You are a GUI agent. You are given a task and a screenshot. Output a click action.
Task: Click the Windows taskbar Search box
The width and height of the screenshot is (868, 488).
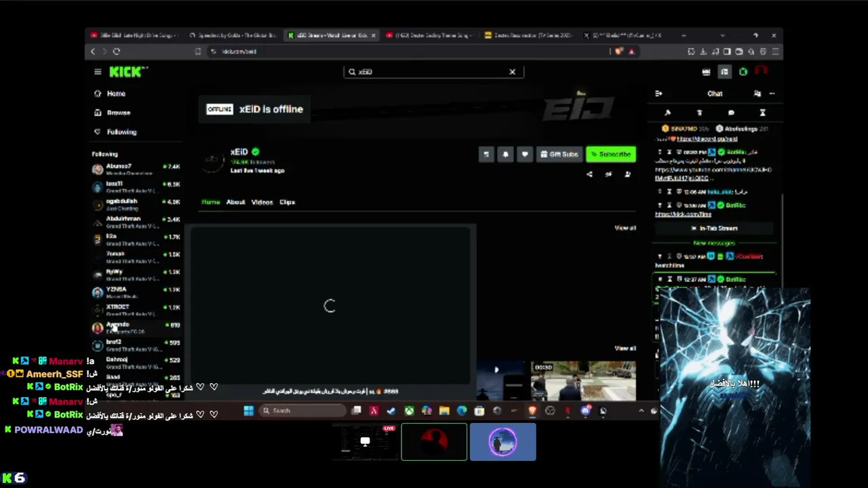click(303, 411)
